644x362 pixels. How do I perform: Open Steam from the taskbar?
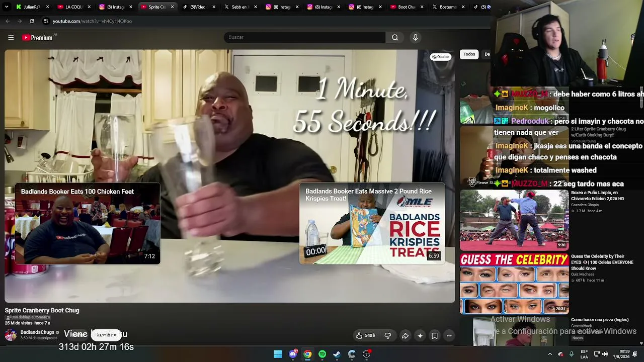337,354
